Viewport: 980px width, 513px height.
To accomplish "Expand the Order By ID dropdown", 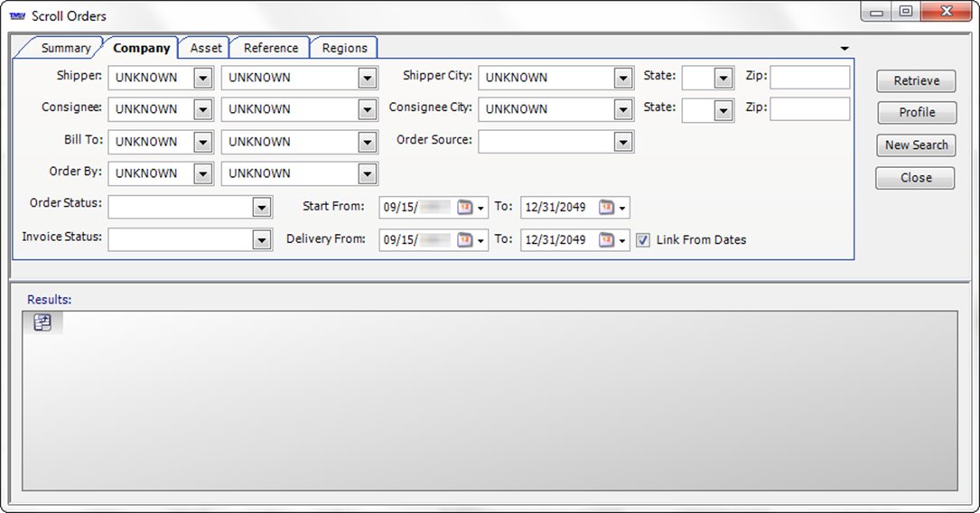I will click(202, 173).
